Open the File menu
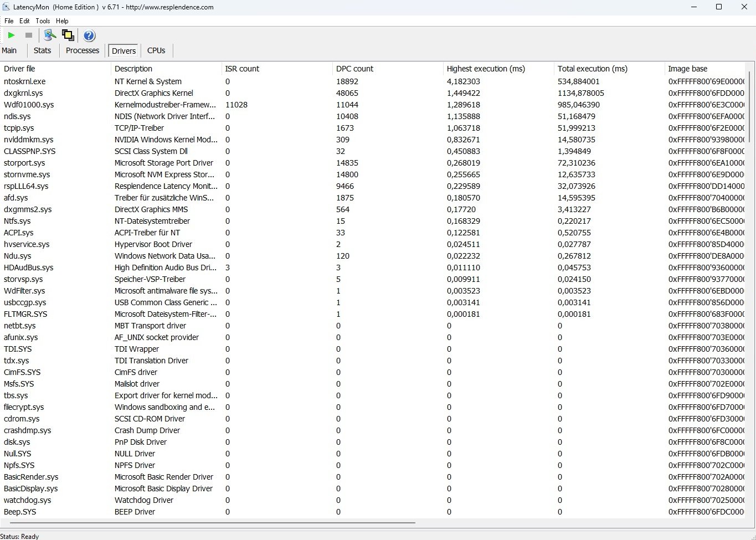Image resolution: width=756 pixels, height=540 pixels. coord(9,21)
